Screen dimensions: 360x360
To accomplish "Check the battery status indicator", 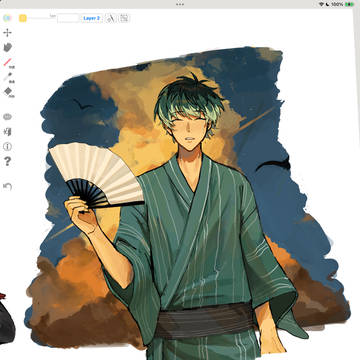I will (350, 4).
